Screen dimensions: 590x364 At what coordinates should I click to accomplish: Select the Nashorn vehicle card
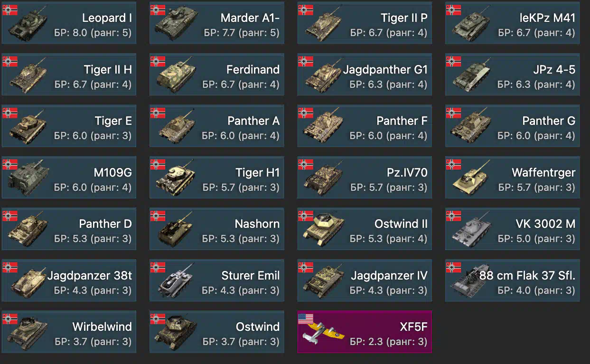pos(217,229)
